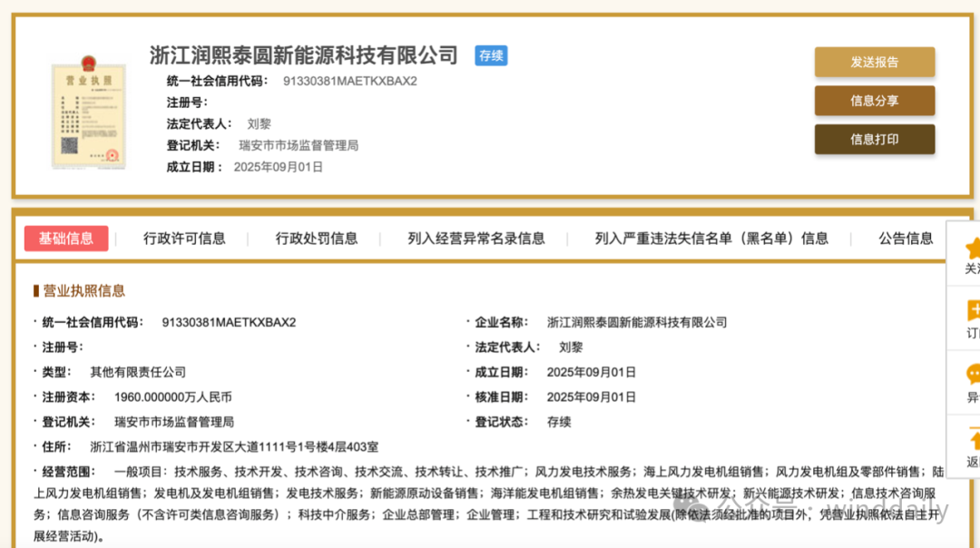Go to the 列入经营异常名录信息 tab
Screen dimensions: 980x548
(x=476, y=239)
